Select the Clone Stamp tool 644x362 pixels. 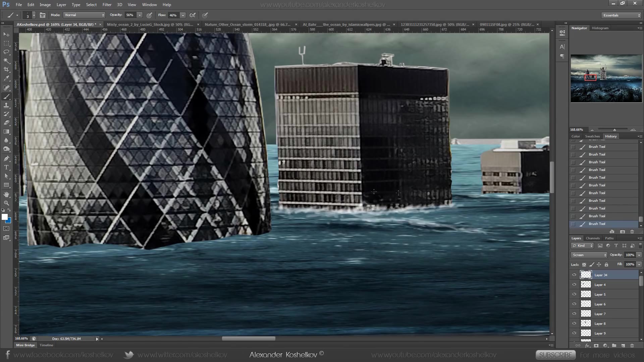point(6,105)
